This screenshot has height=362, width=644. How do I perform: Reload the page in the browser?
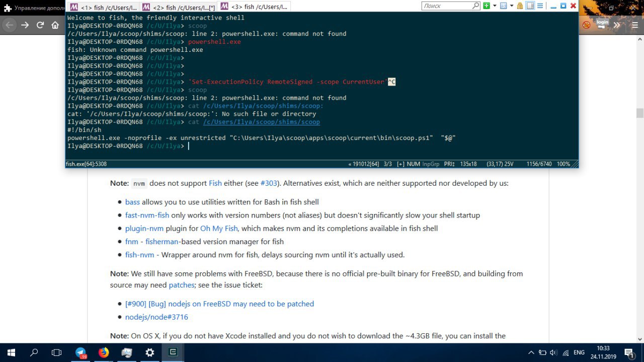click(40, 25)
